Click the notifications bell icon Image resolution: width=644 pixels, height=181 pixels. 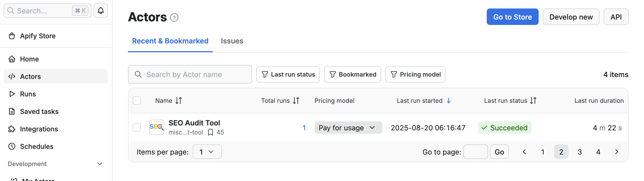100,11
